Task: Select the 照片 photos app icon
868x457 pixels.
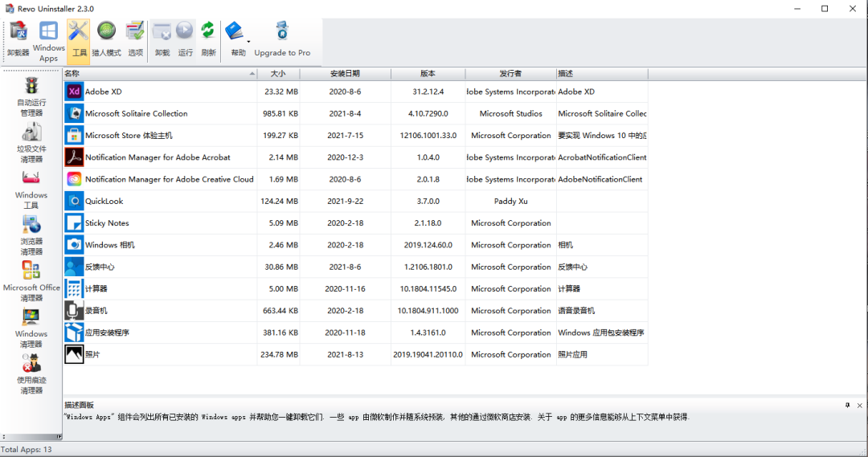Action: click(74, 355)
